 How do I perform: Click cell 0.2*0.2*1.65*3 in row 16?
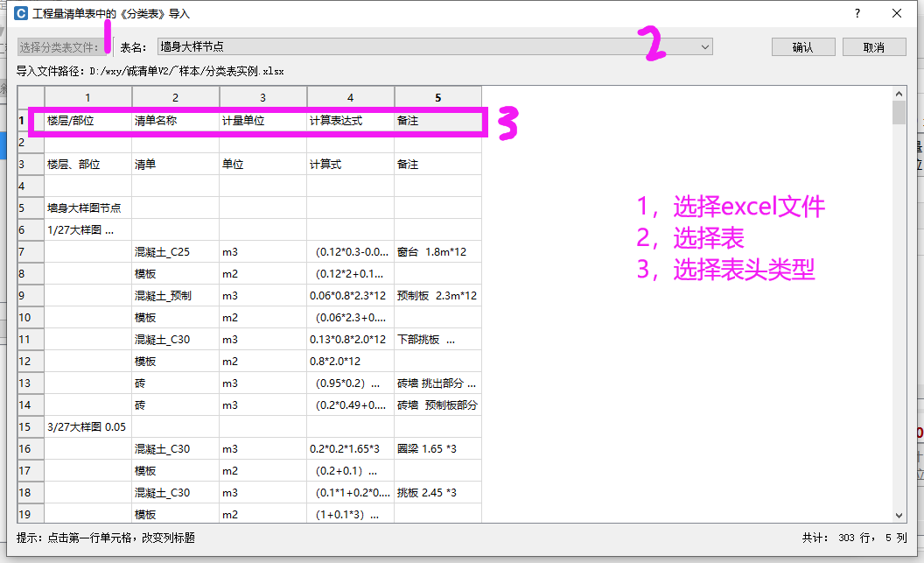(x=351, y=448)
